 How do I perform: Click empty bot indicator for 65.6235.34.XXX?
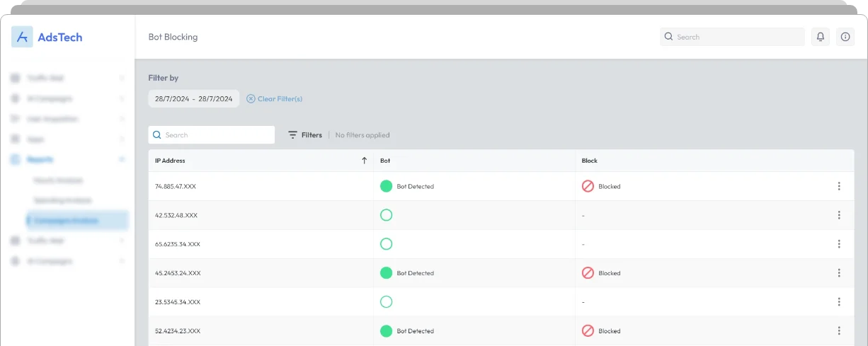pos(386,244)
